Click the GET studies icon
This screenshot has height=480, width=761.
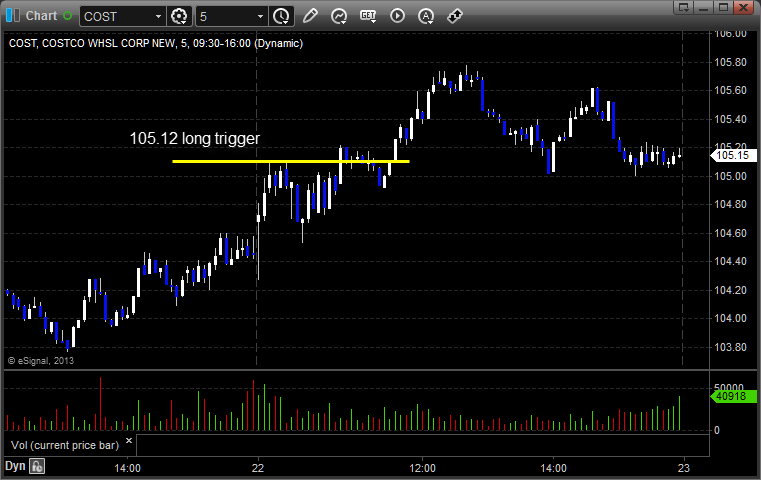(x=368, y=16)
